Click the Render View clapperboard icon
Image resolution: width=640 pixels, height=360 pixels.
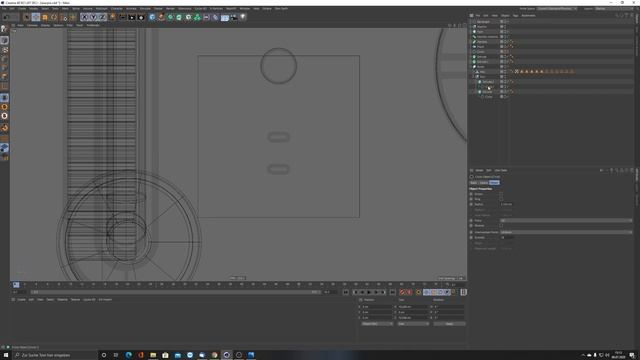[x=122, y=17]
